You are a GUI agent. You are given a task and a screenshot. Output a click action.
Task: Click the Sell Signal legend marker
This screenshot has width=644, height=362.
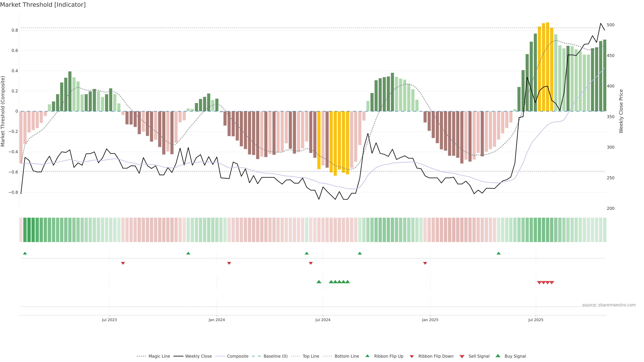point(462,356)
